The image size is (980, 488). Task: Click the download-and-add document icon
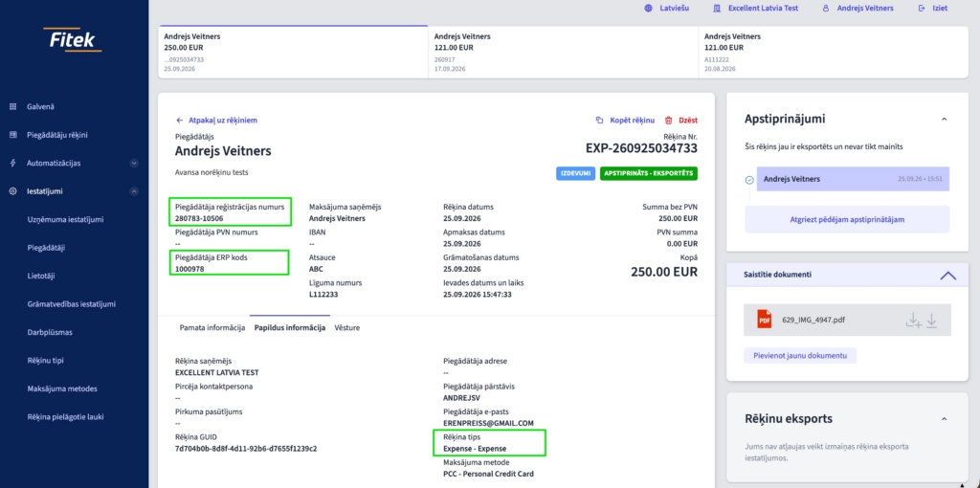tap(914, 320)
